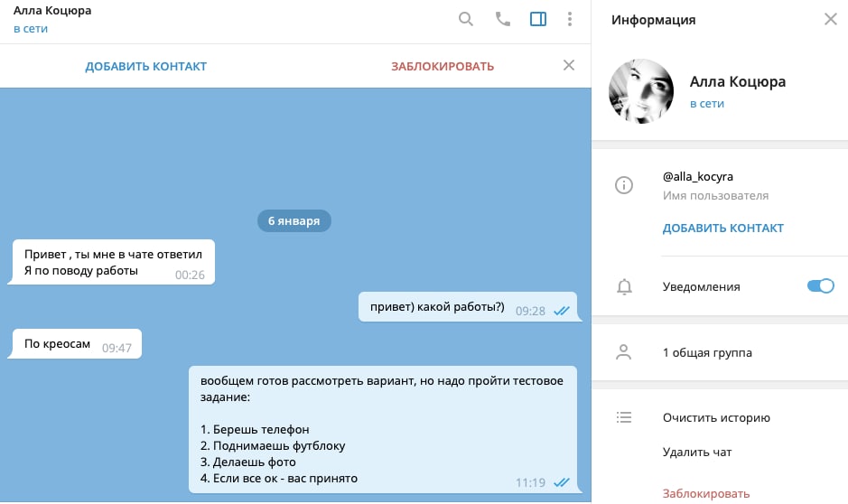Select the message line "1. Берешь телефон"
This screenshot has height=504, width=848.
pos(255,429)
